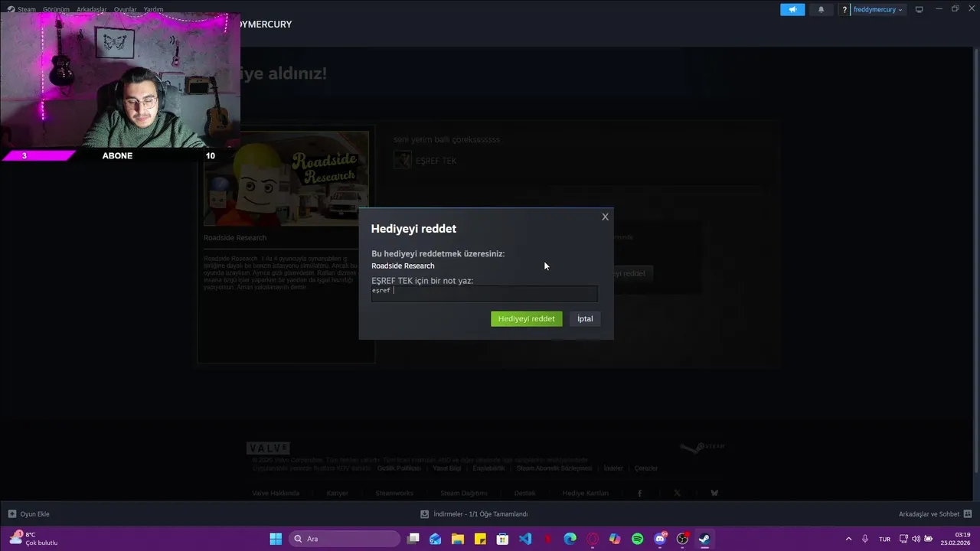Expand the freddymercury account dropdown
This screenshot has height=551, width=980.
[877, 9]
